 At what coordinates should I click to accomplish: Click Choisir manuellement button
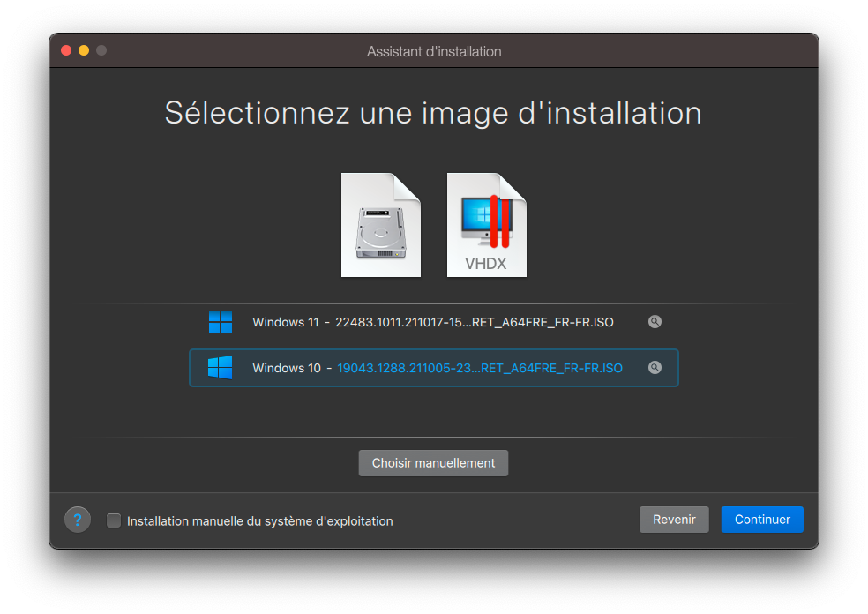click(x=433, y=463)
